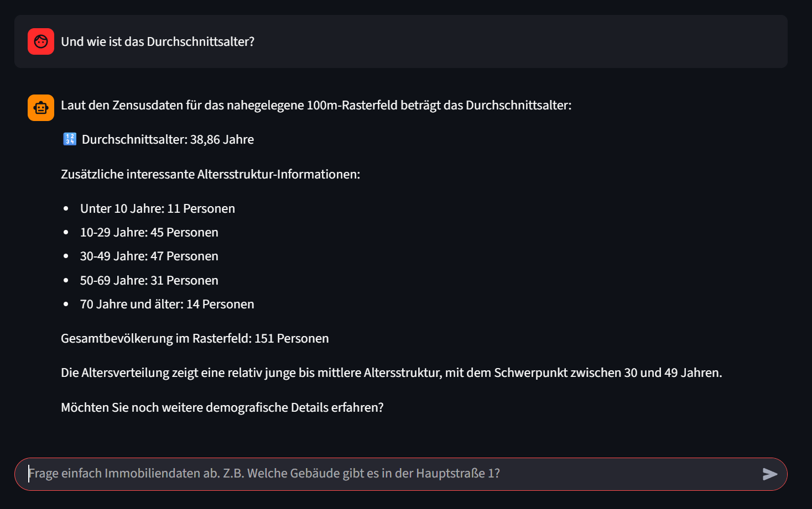Screen dimensions: 812x509
Task: Focus the Immobiliendaten chat input field
Action: [x=387, y=474]
